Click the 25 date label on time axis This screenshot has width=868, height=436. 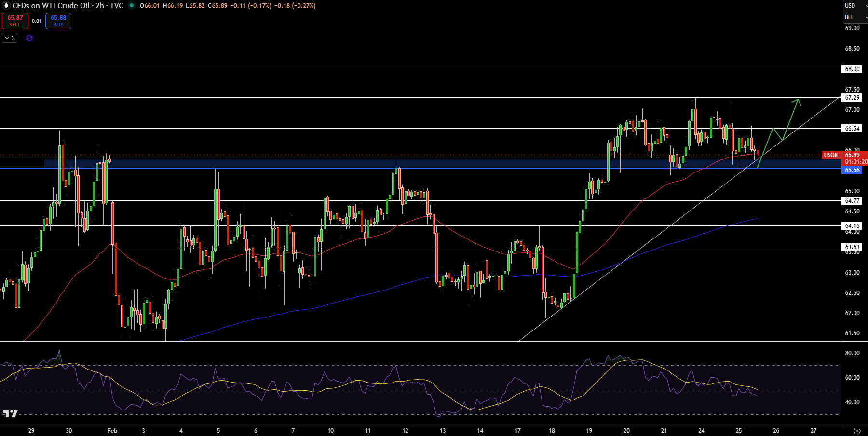(739, 431)
